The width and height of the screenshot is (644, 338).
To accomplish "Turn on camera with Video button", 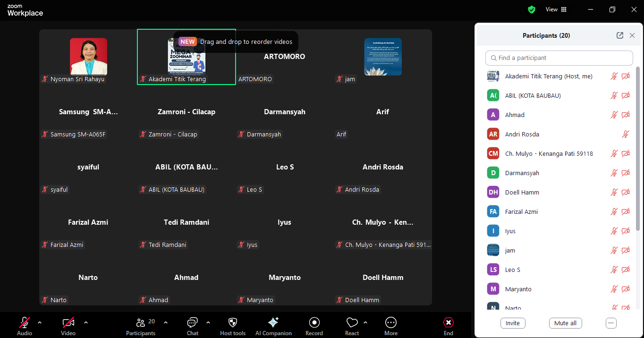I will point(68,326).
